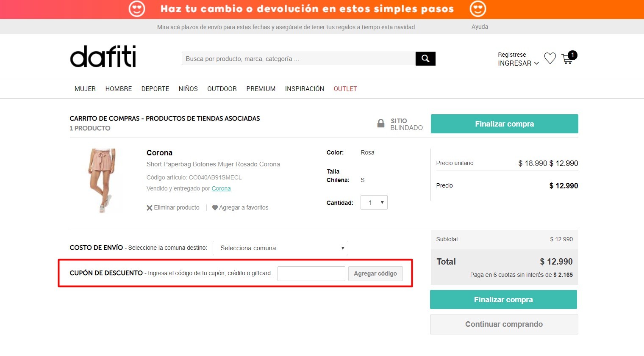Expand the INGRESAR account menu
Image resolution: width=644 pixels, height=356 pixels.
(x=518, y=63)
